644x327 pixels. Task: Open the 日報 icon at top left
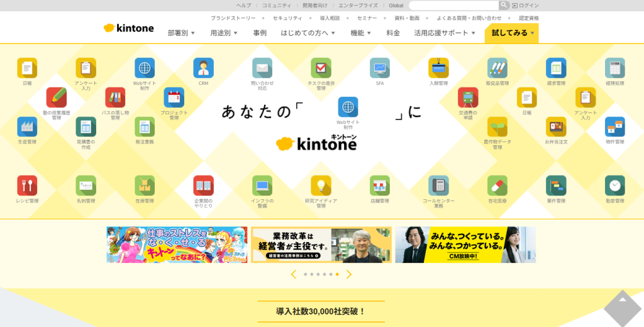click(x=27, y=68)
